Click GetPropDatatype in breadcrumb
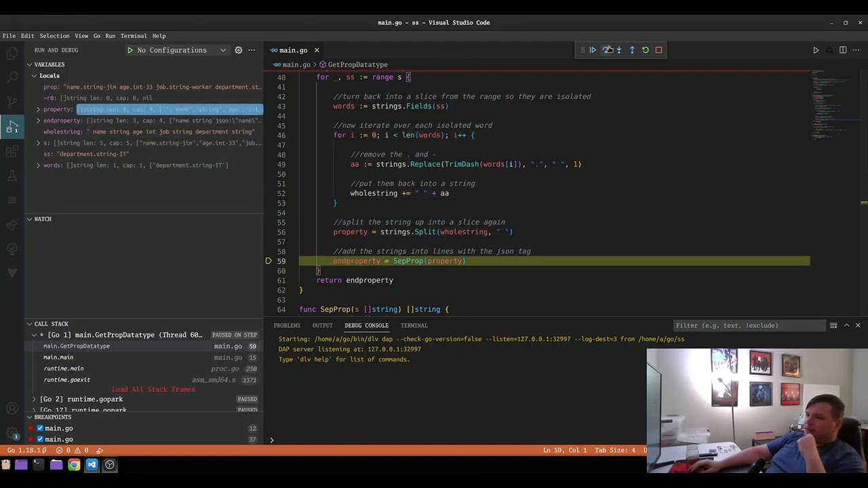Viewport: 868px width, 488px height. pyautogui.click(x=357, y=64)
